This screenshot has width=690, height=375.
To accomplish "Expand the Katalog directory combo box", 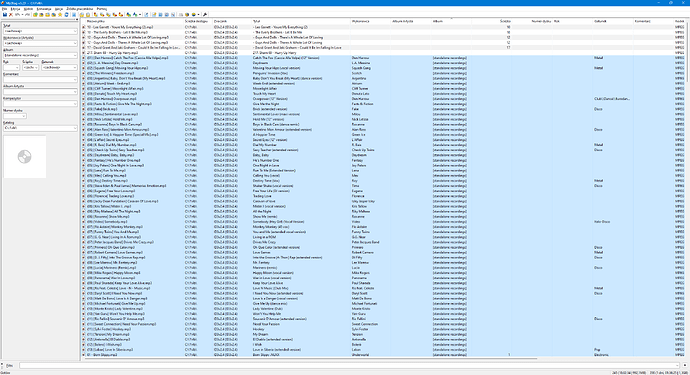I will 75,128.
